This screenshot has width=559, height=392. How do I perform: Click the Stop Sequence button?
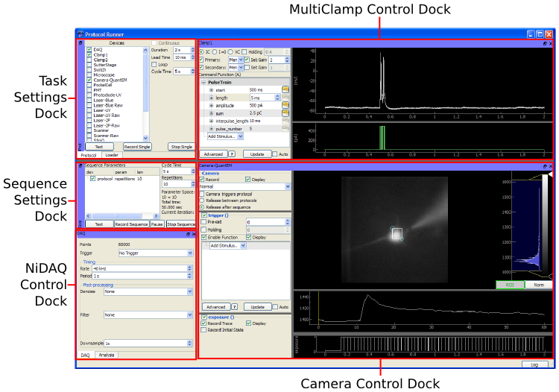[181, 224]
